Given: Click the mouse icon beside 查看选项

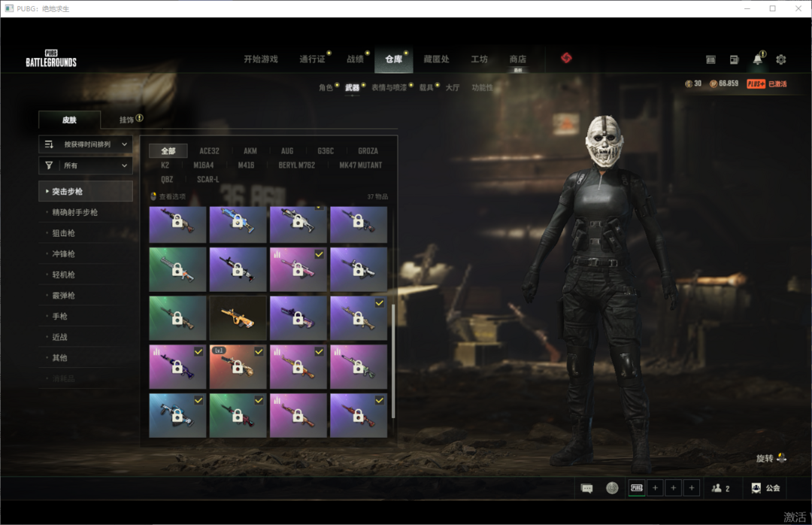Looking at the screenshot, I should pyautogui.click(x=153, y=196).
